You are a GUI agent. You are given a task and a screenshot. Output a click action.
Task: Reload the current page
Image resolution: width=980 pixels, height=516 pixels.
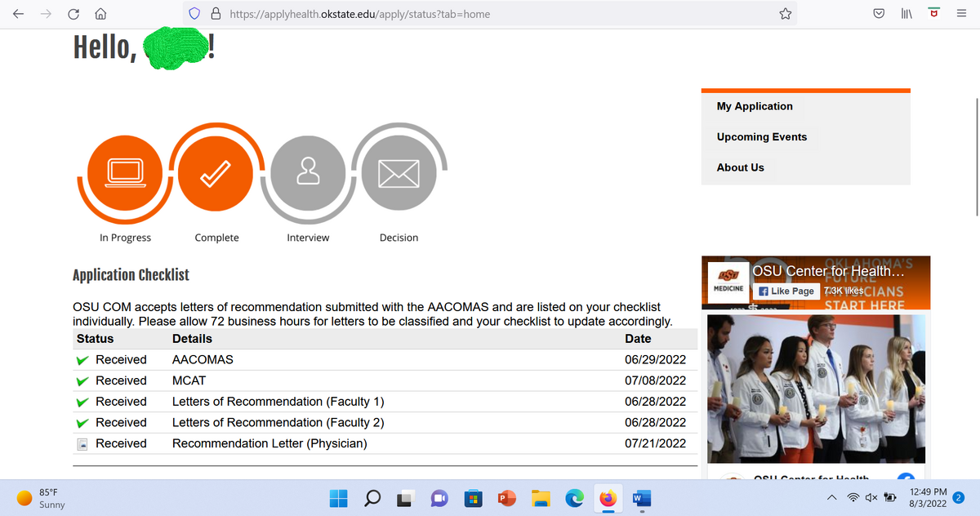(74, 14)
